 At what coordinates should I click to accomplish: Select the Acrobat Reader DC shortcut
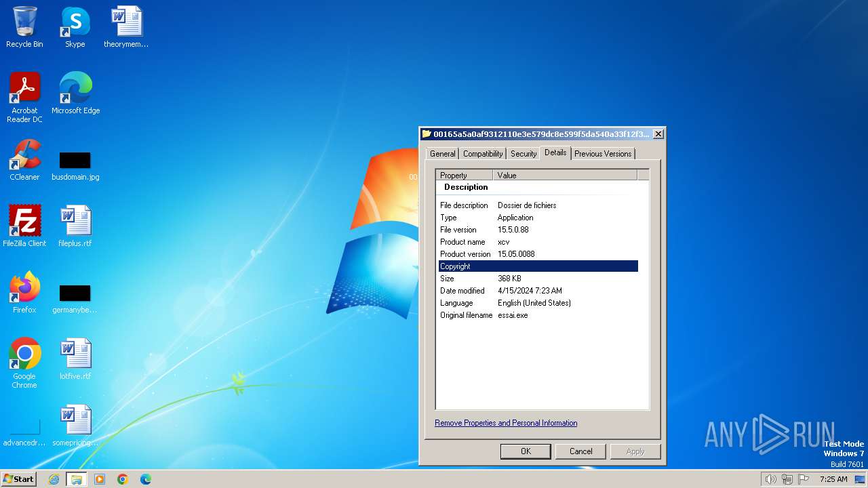24,98
